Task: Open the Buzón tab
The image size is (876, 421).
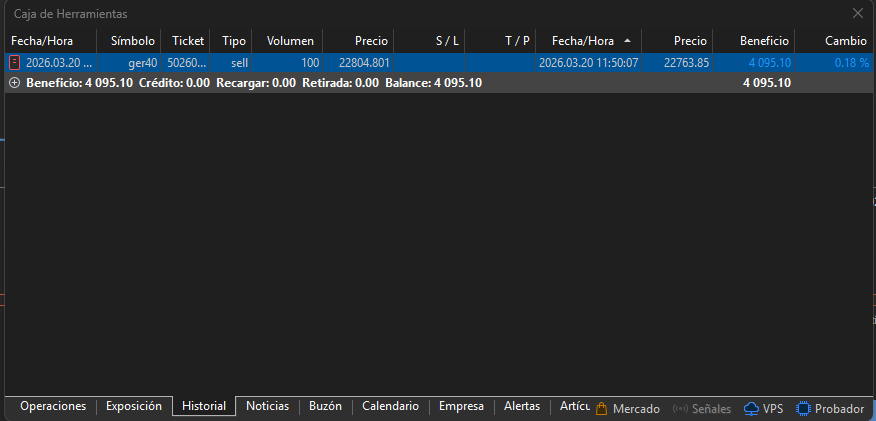Action: click(325, 406)
